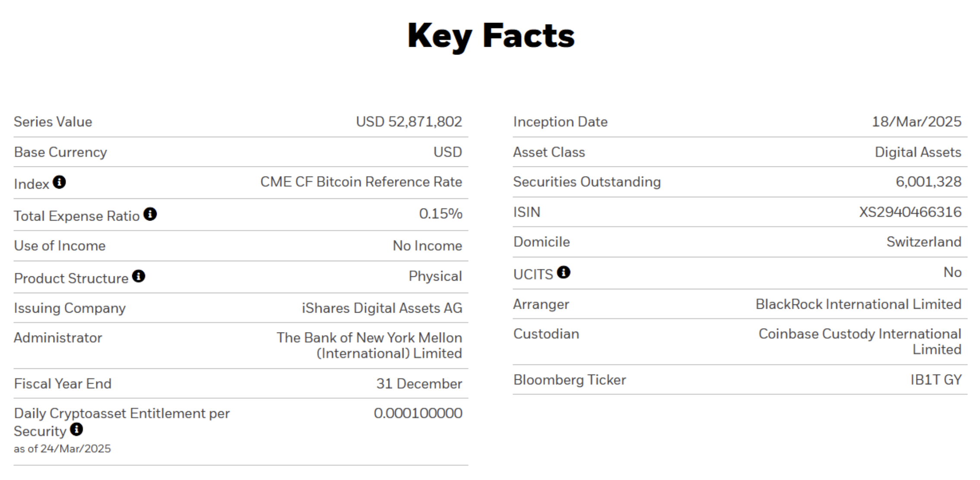Click the Product Structure info icon

[x=138, y=276]
